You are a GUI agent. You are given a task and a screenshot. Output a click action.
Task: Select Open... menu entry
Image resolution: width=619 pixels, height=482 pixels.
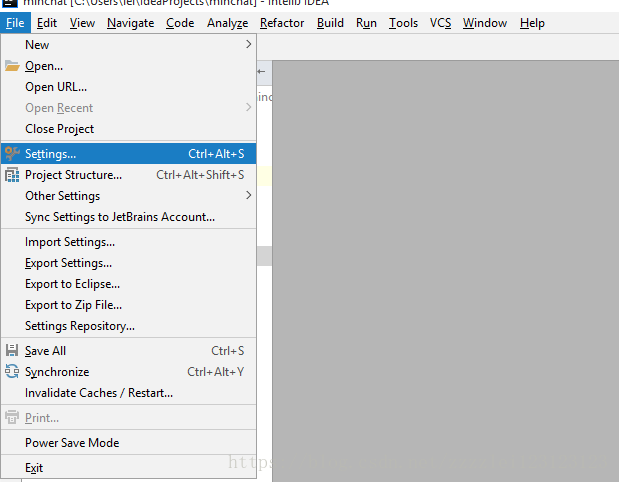pyautogui.click(x=128, y=66)
